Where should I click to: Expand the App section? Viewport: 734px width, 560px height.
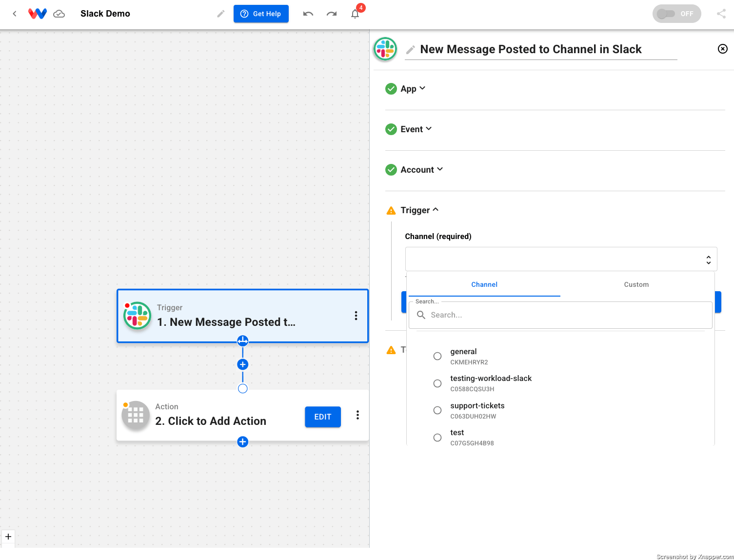click(413, 89)
